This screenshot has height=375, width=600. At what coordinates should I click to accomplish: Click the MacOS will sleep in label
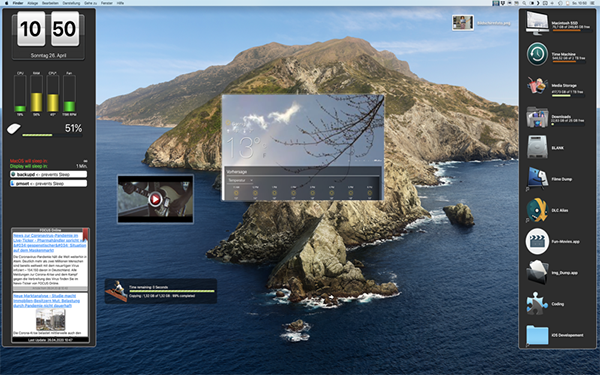29,161
